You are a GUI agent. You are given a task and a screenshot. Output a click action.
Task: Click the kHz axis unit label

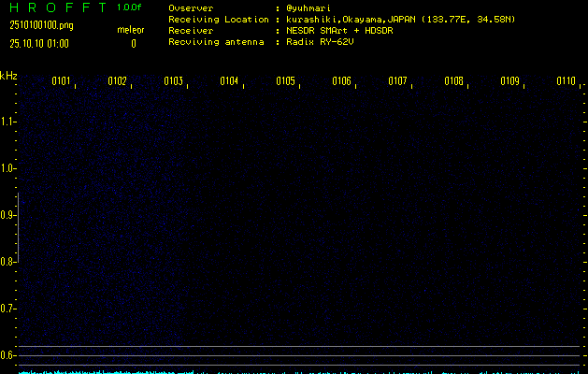(8, 76)
